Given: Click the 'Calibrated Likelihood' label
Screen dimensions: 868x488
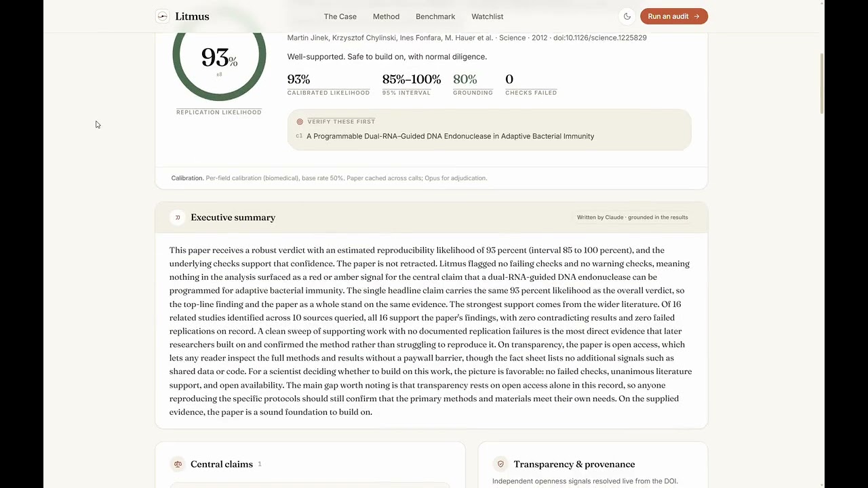Looking at the screenshot, I should (x=328, y=93).
